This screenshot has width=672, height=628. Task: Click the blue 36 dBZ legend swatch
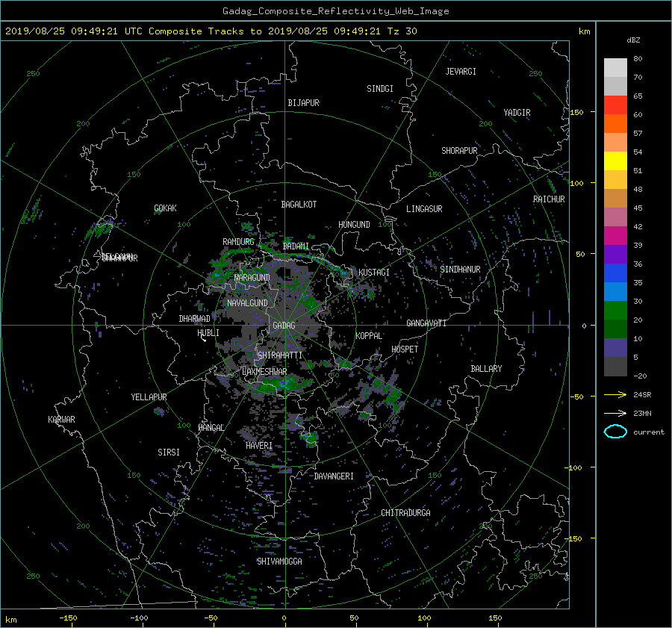pyautogui.click(x=615, y=273)
